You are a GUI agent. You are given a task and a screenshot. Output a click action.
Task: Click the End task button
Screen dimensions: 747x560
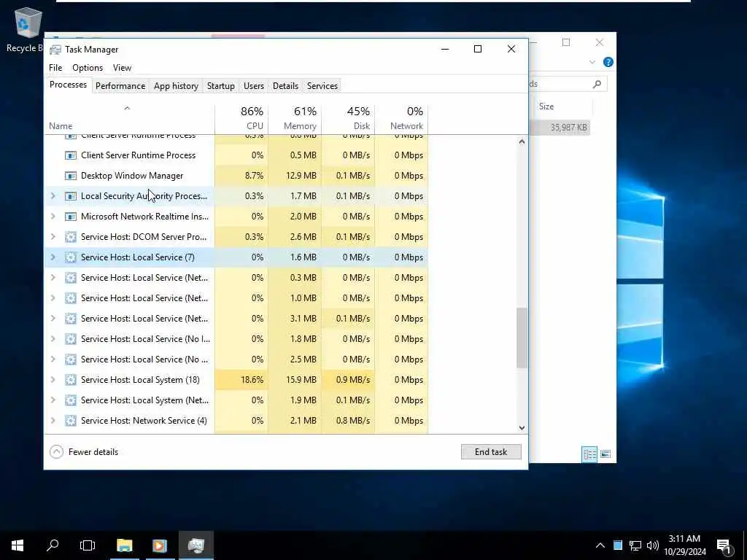tap(491, 452)
